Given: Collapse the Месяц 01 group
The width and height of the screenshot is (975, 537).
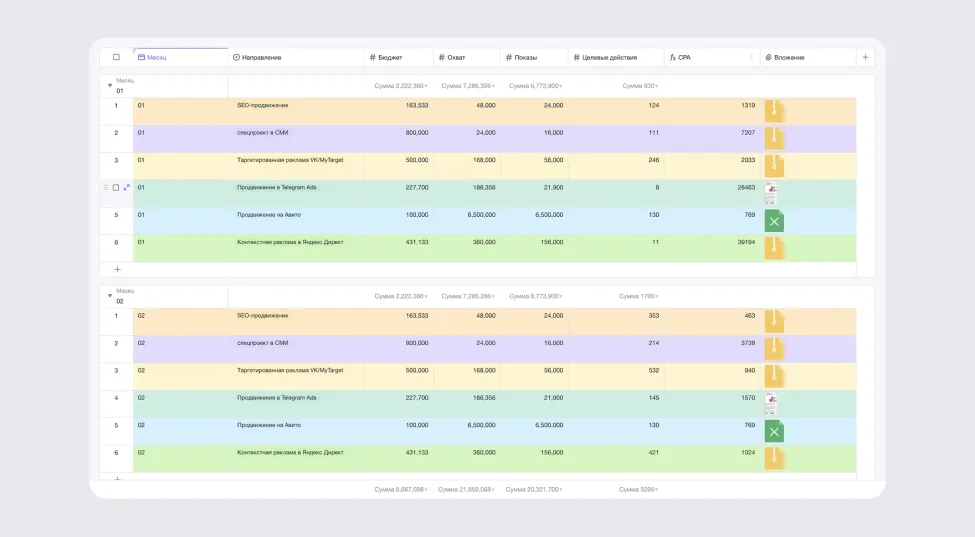Looking at the screenshot, I should [x=110, y=86].
